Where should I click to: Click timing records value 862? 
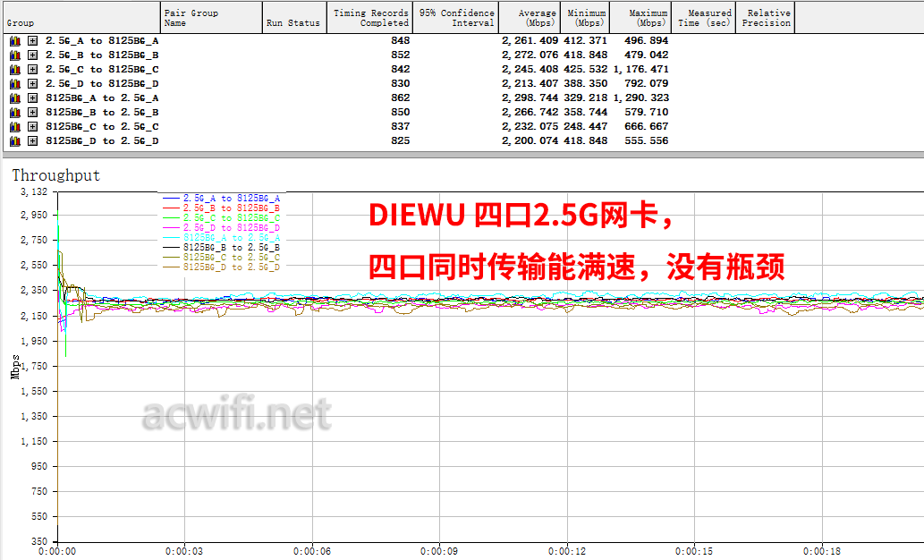click(x=400, y=98)
